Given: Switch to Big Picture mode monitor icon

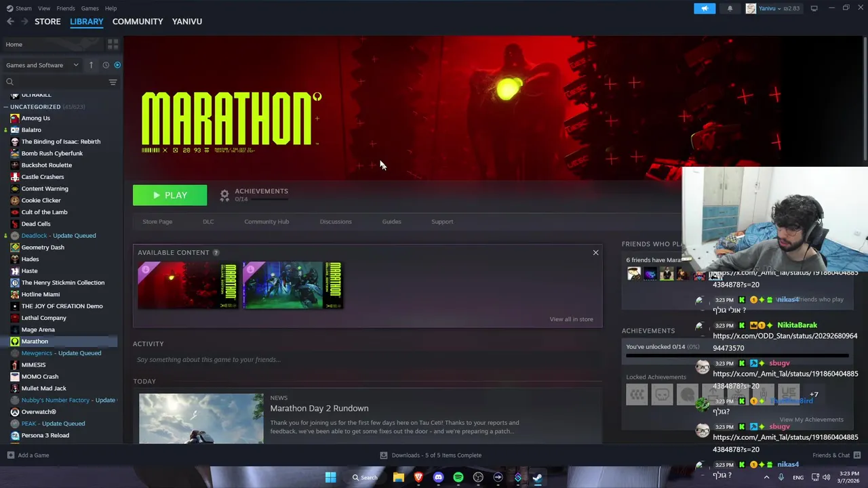Looking at the screenshot, I should click(x=814, y=8).
